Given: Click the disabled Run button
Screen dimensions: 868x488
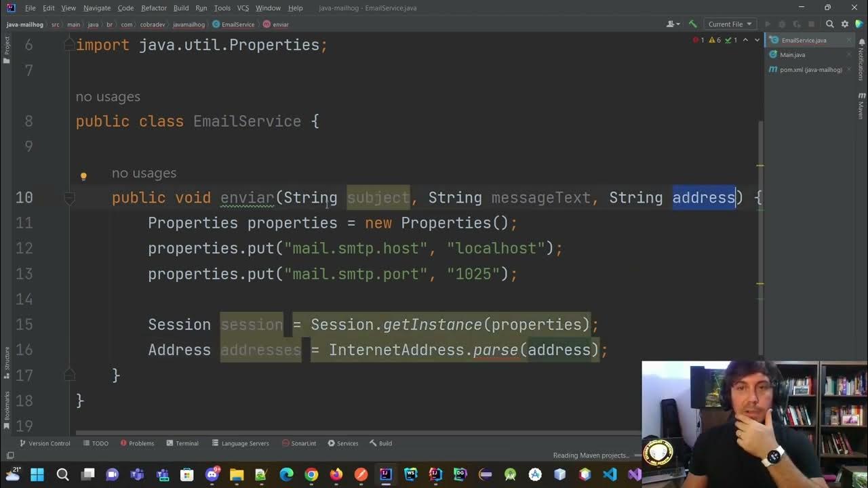Looking at the screenshot, I should (x=768, y=24).
